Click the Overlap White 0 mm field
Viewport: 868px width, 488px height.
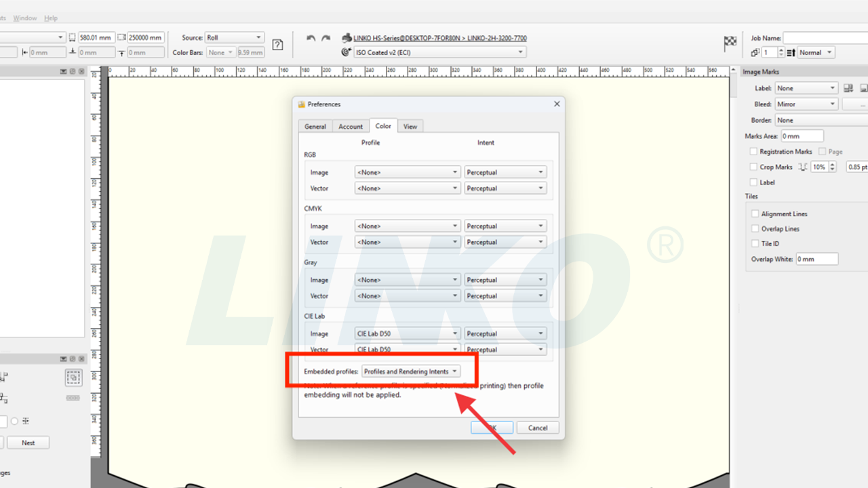817,259
